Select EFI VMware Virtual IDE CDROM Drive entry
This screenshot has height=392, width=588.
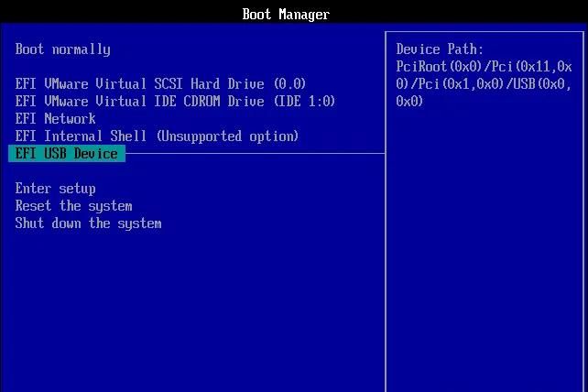click(x=175, y=101)
